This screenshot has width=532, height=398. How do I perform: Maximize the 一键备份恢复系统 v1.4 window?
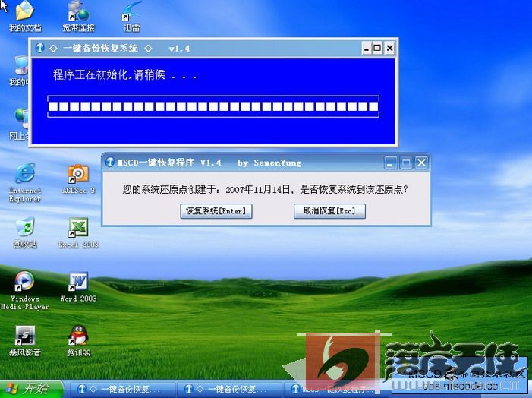click(x=377, y=48)
